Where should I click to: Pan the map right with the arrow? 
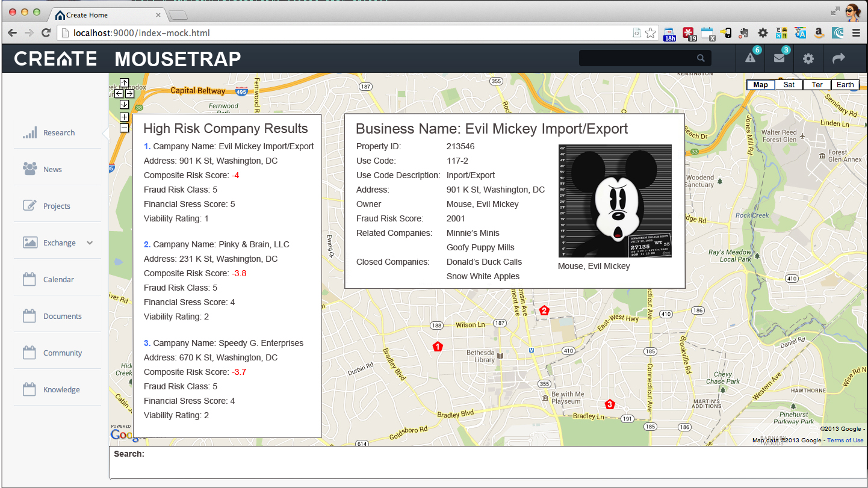point(129,94)
